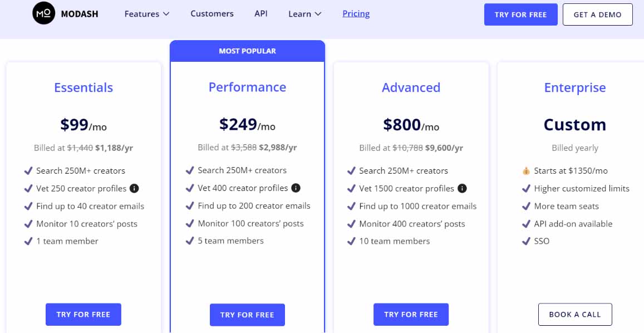Open the info tooltip beside Vet 250 creator profiles

point(135,188)
